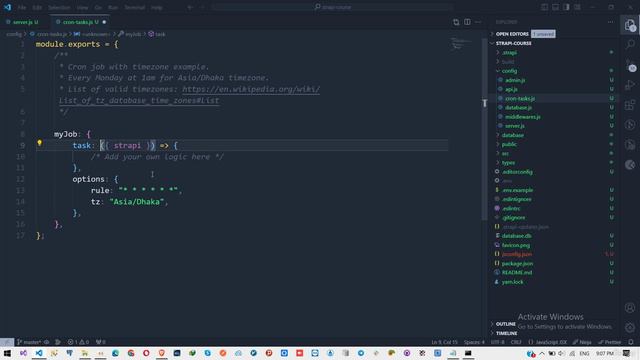Open the Extensions view icon
This screenshot has width=640, height=360.
coord(630,105)
